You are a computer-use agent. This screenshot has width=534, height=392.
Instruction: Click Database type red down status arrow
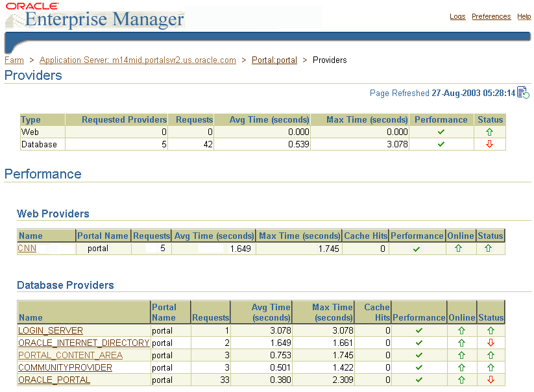(x=489, y=144)
